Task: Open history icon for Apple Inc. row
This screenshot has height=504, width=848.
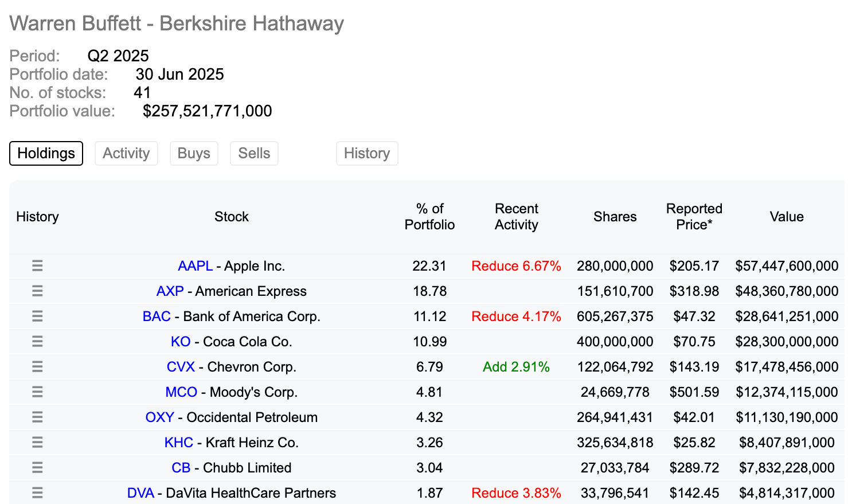Action: [37, 265]
